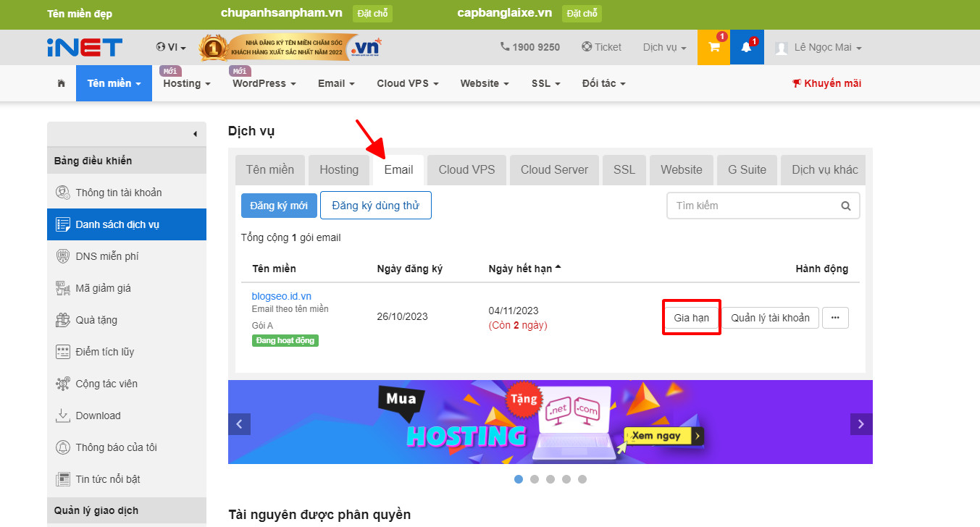Click the Mã giảm giá icon
The image size is (980, 527).
[x=63, y=288]
